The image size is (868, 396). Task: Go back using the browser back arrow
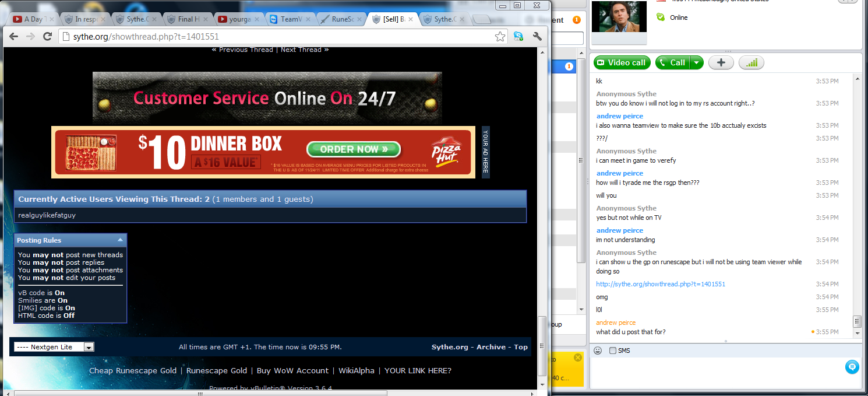point(14,37)
